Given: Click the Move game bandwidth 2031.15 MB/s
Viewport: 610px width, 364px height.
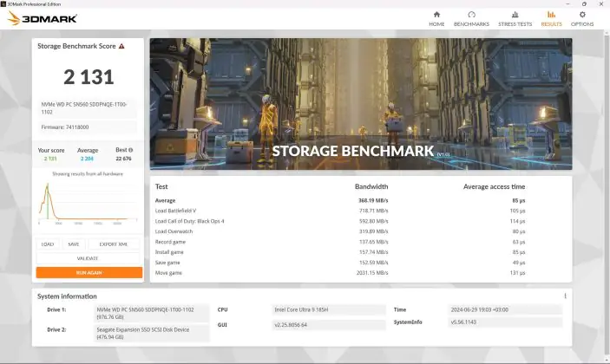Looking at the screenshot, I should tap(372, 273).
